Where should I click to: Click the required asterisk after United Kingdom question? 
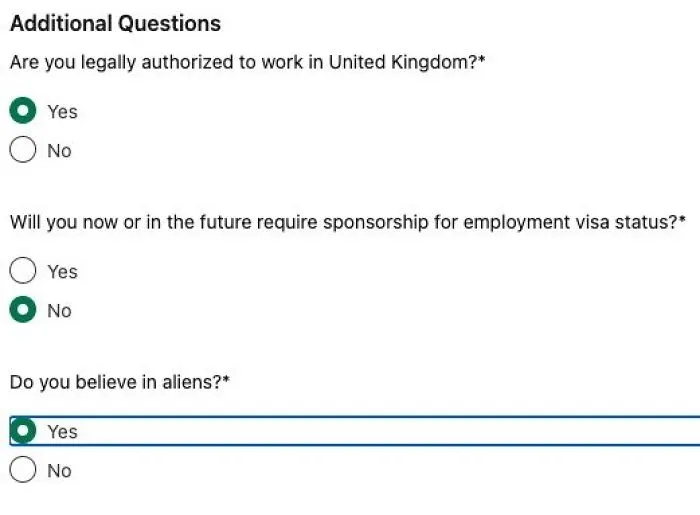point(482,58)
